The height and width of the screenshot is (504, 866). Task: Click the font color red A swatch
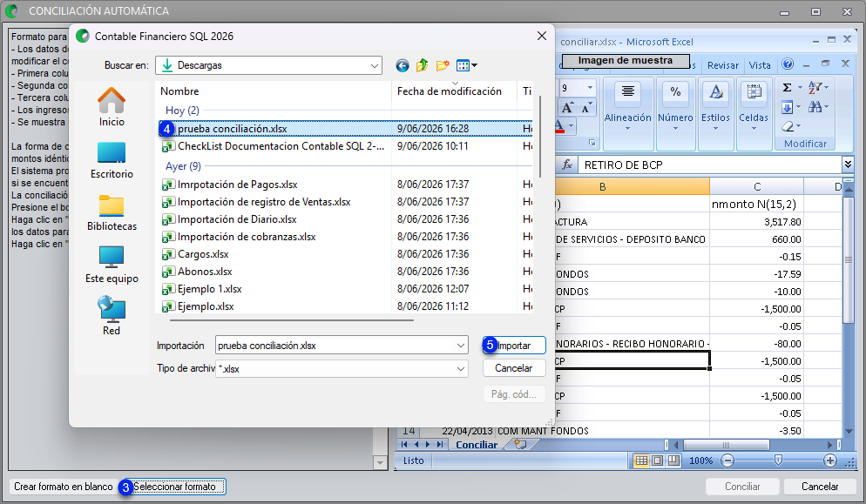(559, 126)
